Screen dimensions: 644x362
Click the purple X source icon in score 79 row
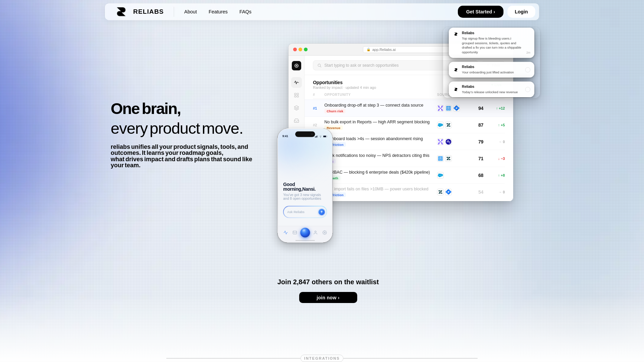click(x=440, y=142)
